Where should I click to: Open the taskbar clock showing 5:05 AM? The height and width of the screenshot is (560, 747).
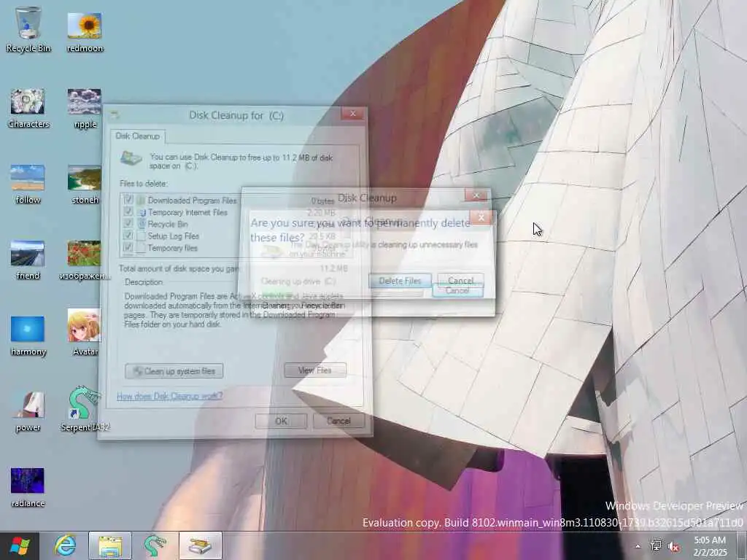(711, 546)
